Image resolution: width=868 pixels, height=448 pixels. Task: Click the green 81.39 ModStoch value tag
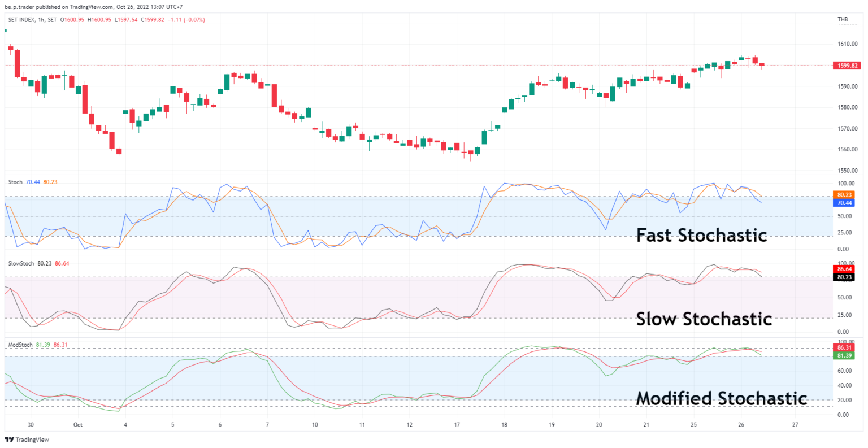pos(844,356)
